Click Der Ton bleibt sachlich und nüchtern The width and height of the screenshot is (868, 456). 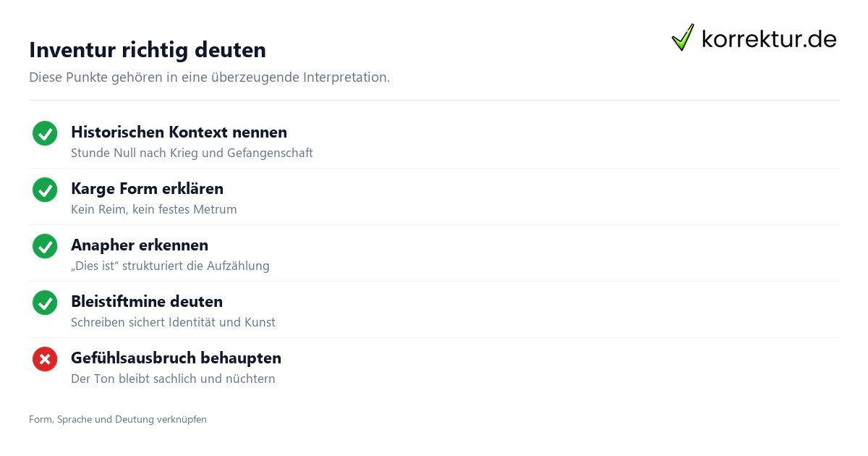[173, 379]
